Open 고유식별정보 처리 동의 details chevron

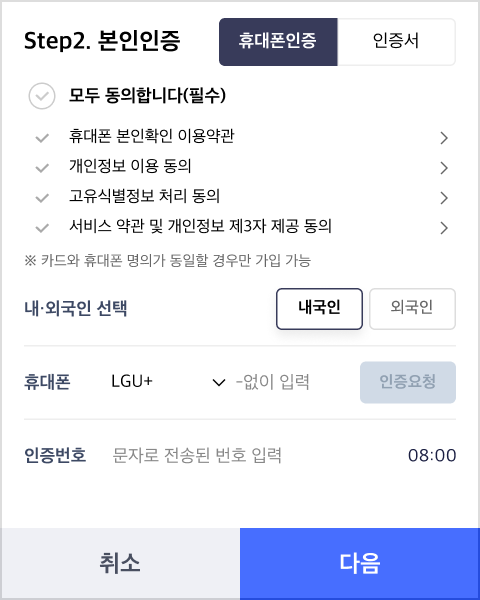tap(444, 198)
